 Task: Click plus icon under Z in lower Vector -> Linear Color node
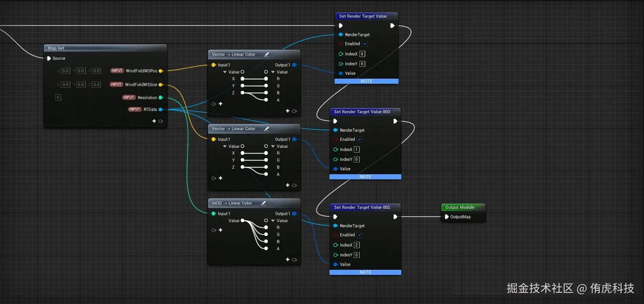pos(220,178)
